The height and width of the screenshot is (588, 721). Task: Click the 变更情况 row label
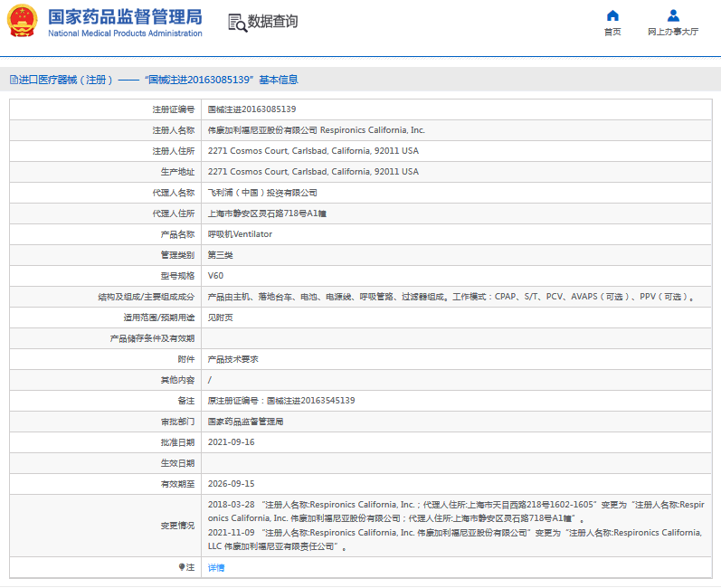click(x=177, y=526)
